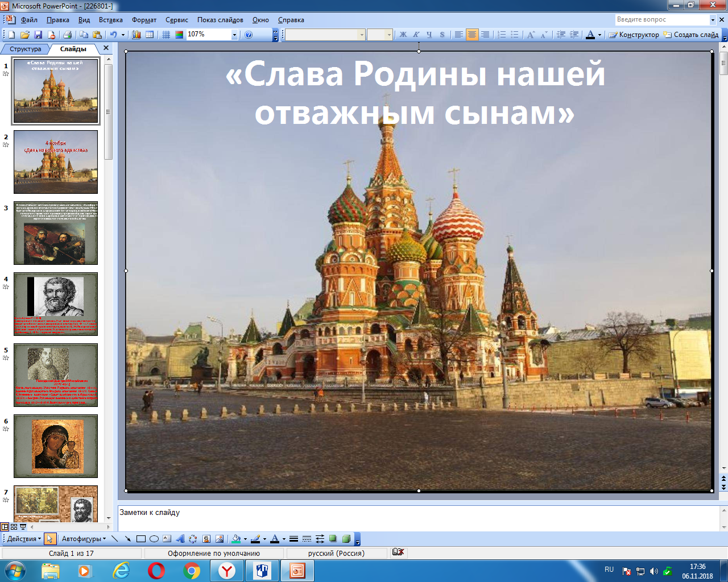728x582 pixels.
Task: Insert a chart using the toolbar icon
Action: (x=136, y=35)
